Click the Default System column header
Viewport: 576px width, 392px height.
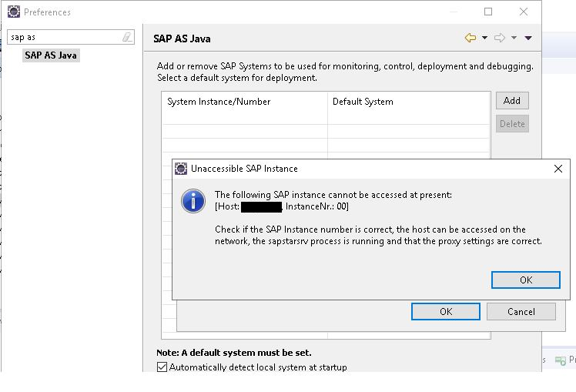408,102
